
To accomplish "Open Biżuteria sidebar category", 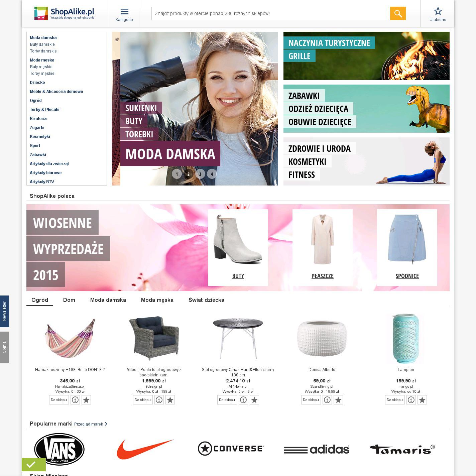I will 38,119.
